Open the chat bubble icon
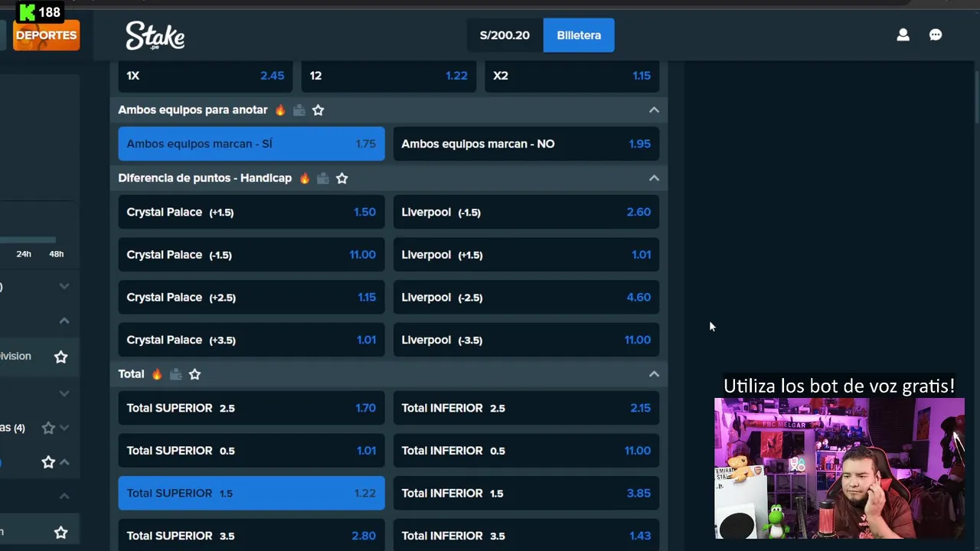The image size is (980, 551). click(936, 35)
